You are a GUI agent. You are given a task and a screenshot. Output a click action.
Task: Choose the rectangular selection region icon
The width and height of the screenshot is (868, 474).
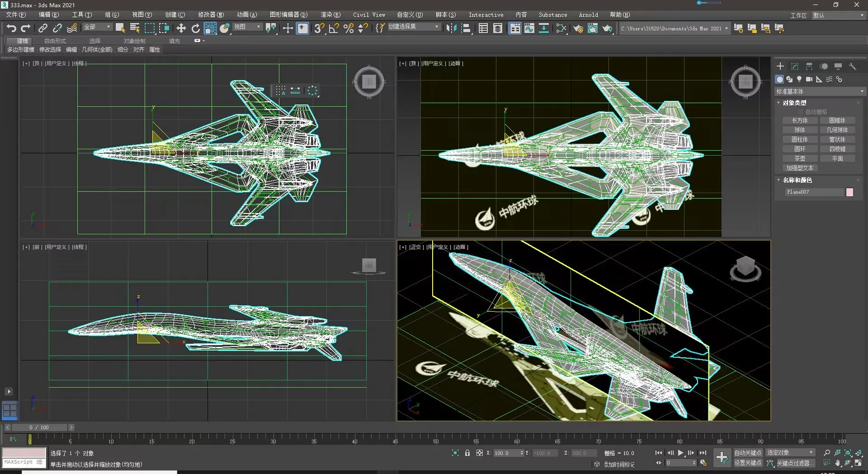149,28
